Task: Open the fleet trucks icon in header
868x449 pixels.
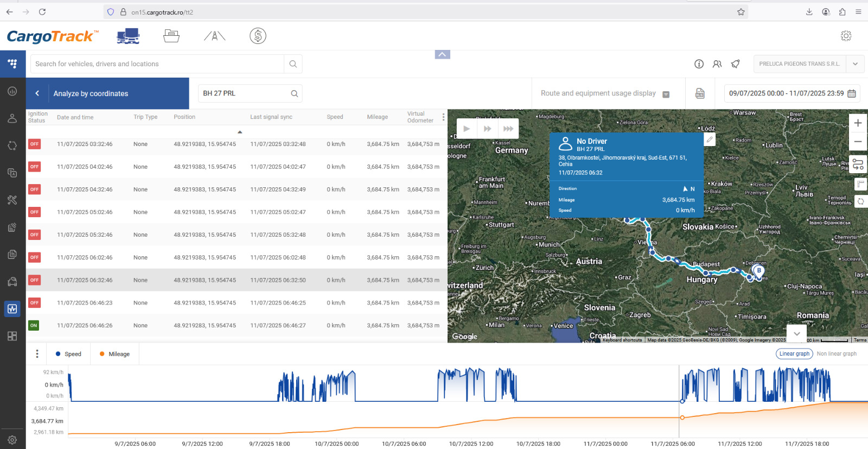Action: (128, 36)
